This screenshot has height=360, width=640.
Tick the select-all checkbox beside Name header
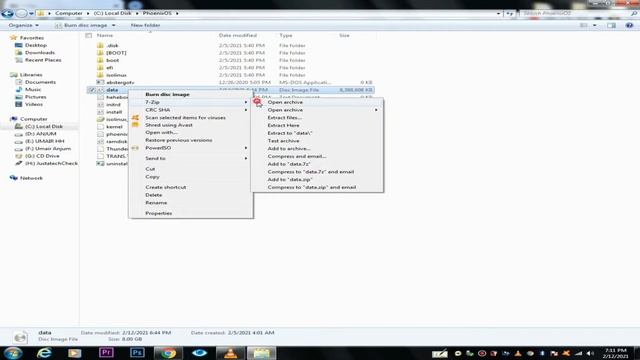point(89,36)
